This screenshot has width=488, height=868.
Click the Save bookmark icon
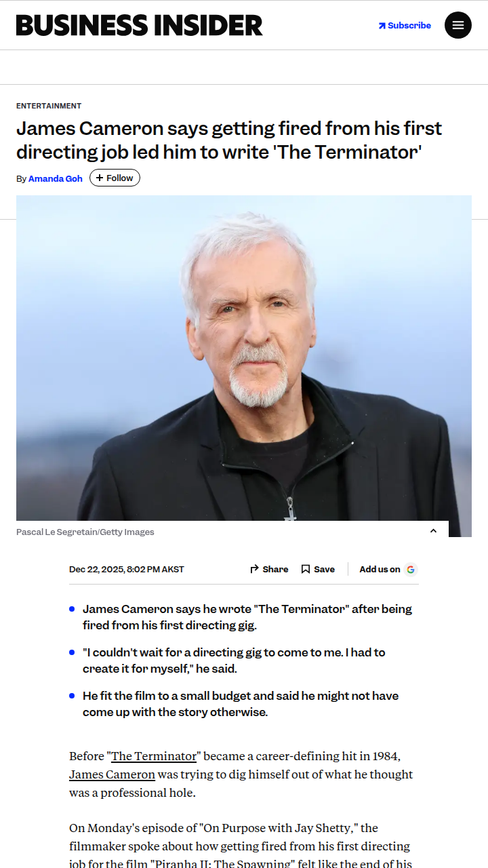(x=306, y=569)
